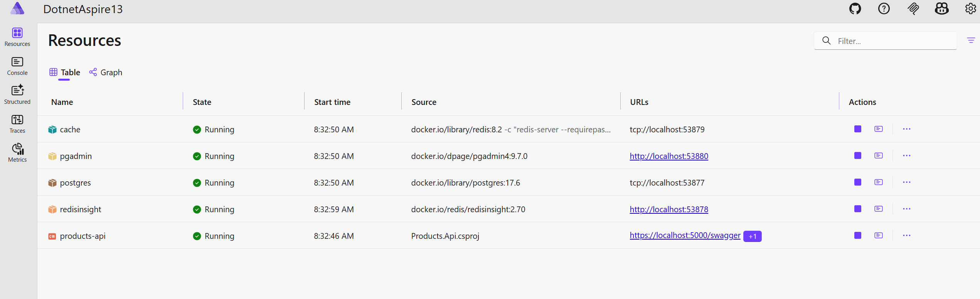Open more actions menu for postgres
This screenshot has width=980, height=299.
pos(906,182)
